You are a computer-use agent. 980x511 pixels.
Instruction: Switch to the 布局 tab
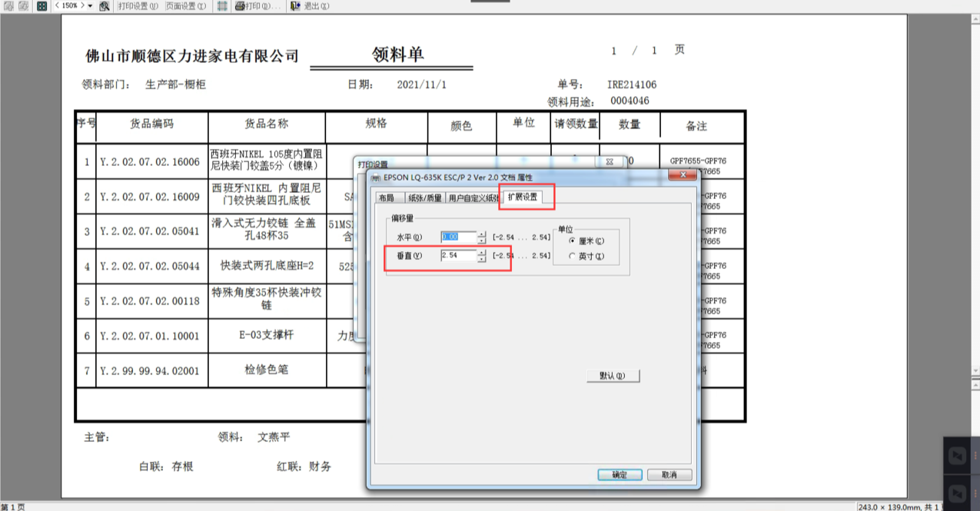[x=385, y=197]
